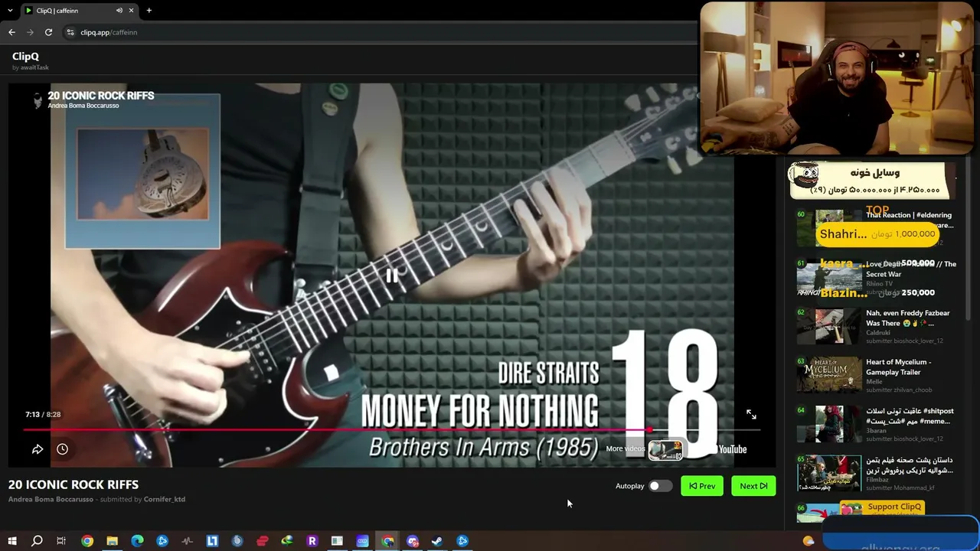980x551 pixels.
Task: Expand the tab search dropdown arrow
Action: pyautogui.click(x=10, y=11)
